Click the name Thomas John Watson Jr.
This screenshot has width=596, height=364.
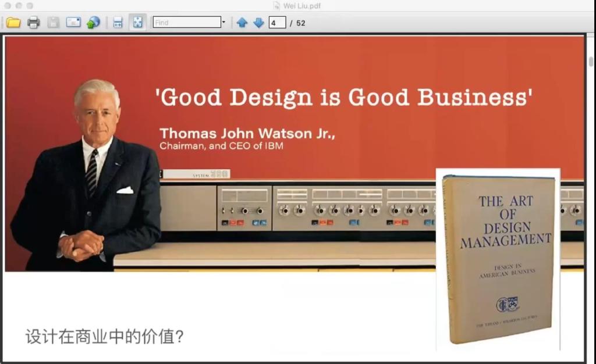click(247, 133)
